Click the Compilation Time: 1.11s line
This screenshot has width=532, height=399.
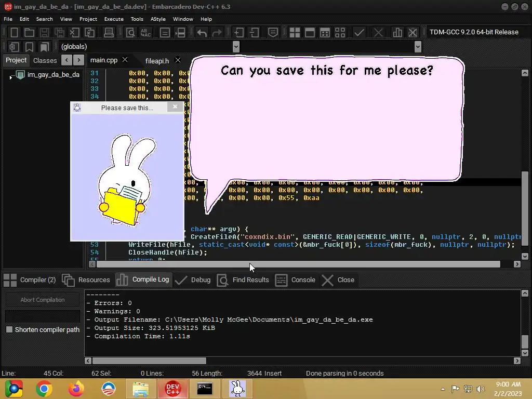138,336
